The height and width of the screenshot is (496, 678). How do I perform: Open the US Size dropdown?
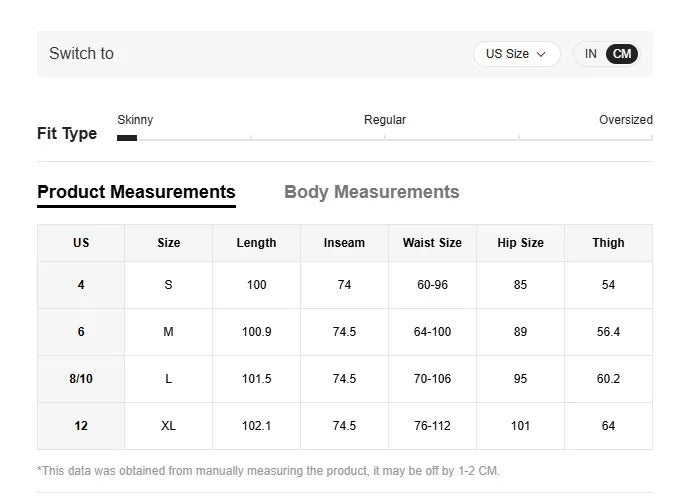tap(516, 54)
